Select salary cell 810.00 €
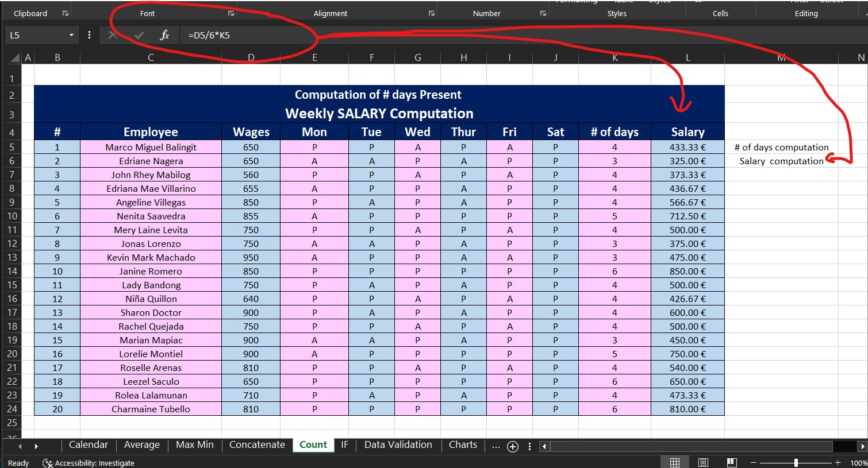The height and width of the screenshot is (468, 868). 688,409
